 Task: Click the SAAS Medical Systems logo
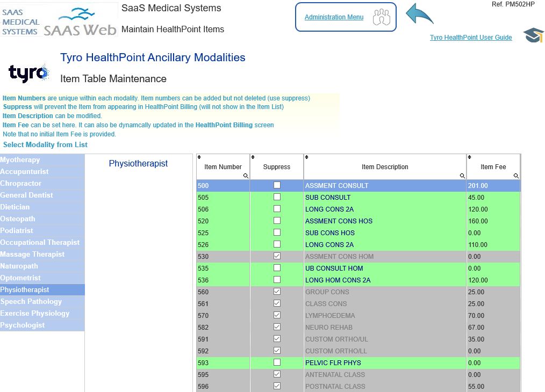[x=59, y=20]
